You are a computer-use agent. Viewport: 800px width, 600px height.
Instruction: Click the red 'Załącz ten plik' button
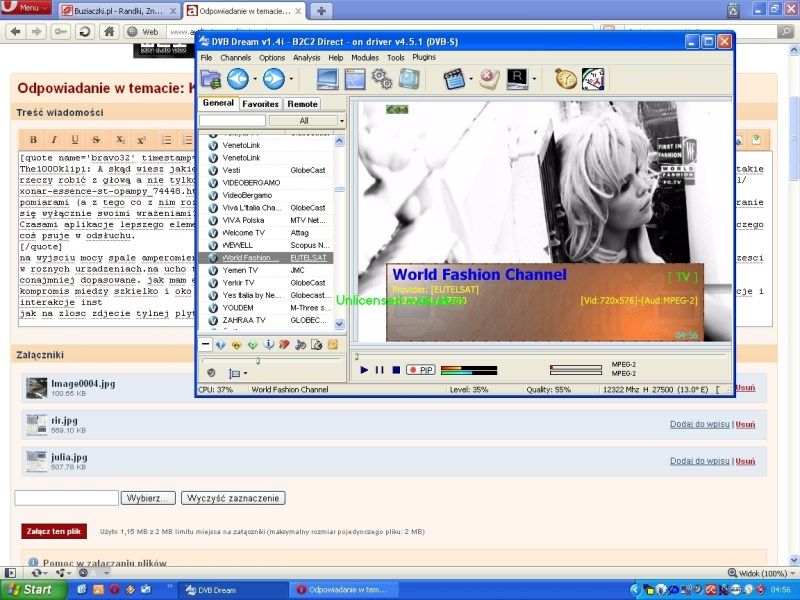tap(54, 531)
